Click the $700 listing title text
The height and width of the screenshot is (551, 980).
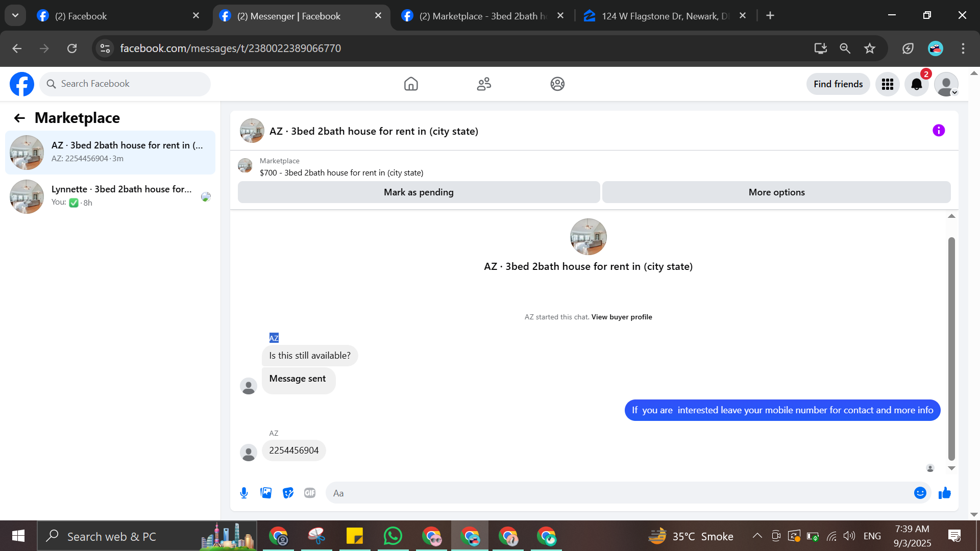click(x=341, y=173)
